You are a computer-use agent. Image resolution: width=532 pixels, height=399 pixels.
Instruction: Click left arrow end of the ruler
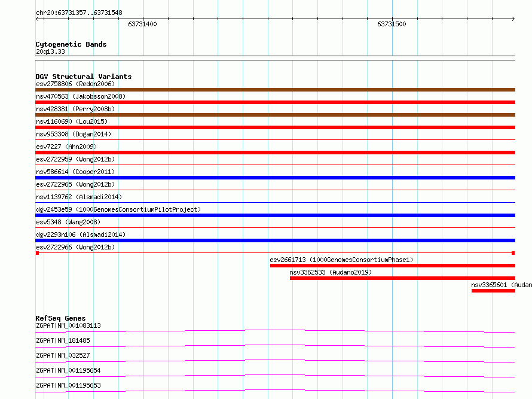[x=37, y=19]
